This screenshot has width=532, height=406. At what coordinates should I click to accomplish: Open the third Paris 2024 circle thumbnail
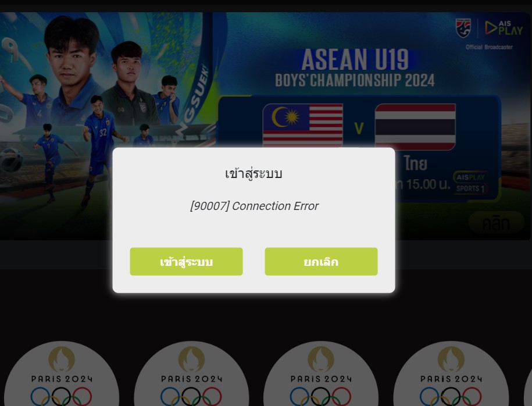click(321, 373)
